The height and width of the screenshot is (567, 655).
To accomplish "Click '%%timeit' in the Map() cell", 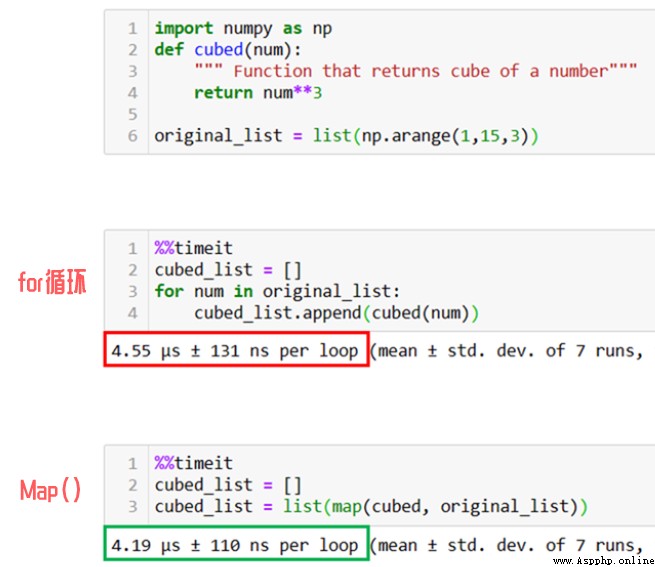I will pos(193,463).
